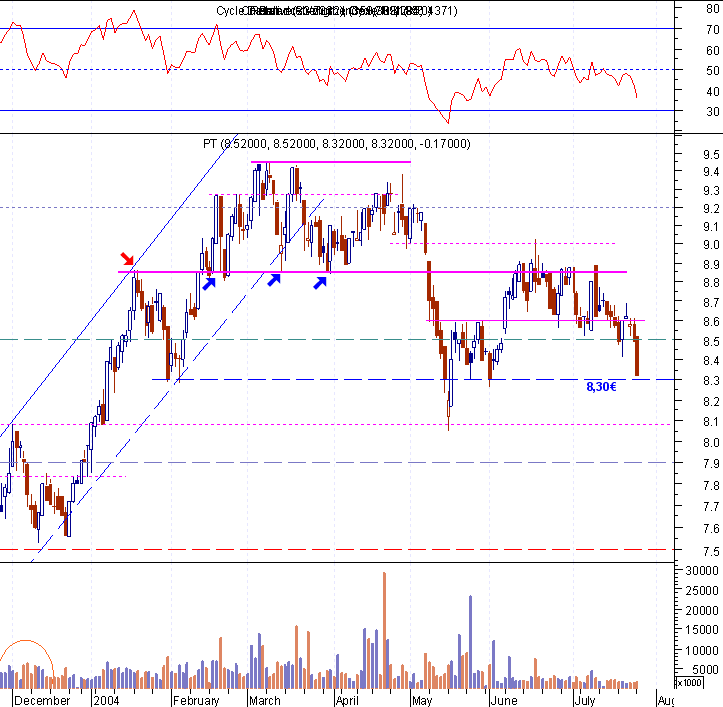Viewport: 723px width, 707px height.
Task: Select the 8.0 price axis value
Action: coord(711,443)
